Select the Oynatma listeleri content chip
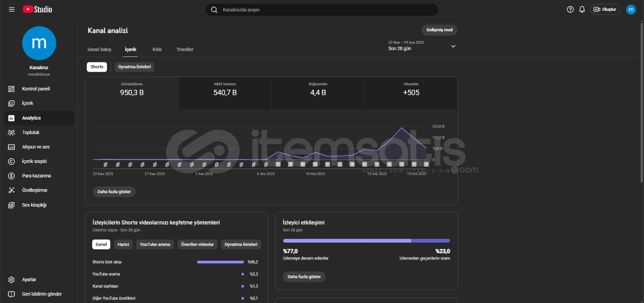 pyautogui.click(x=134, y=67)
